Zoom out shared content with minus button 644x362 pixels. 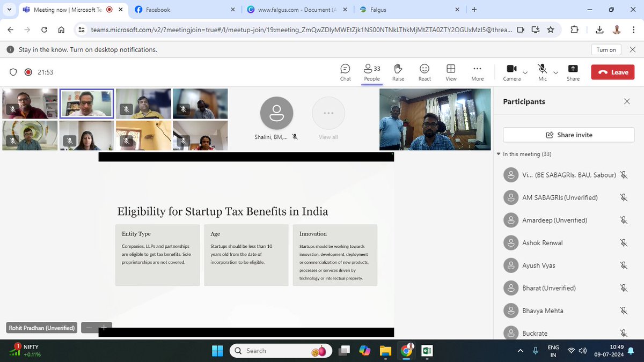pos(89,327)
